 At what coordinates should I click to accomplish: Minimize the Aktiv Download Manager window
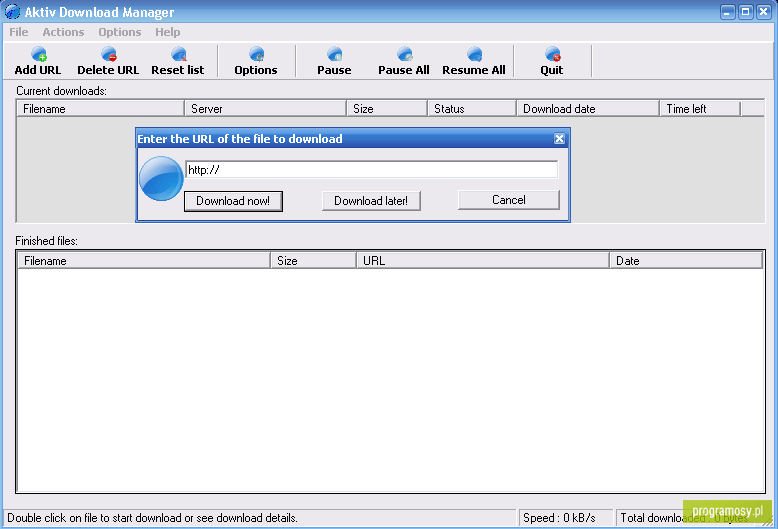[727, 12]
